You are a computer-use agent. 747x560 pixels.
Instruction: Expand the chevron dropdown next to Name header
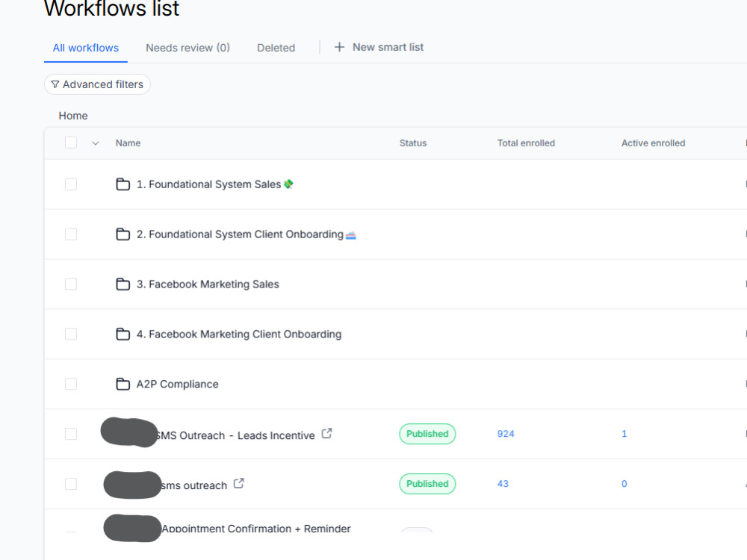[96, 143]
